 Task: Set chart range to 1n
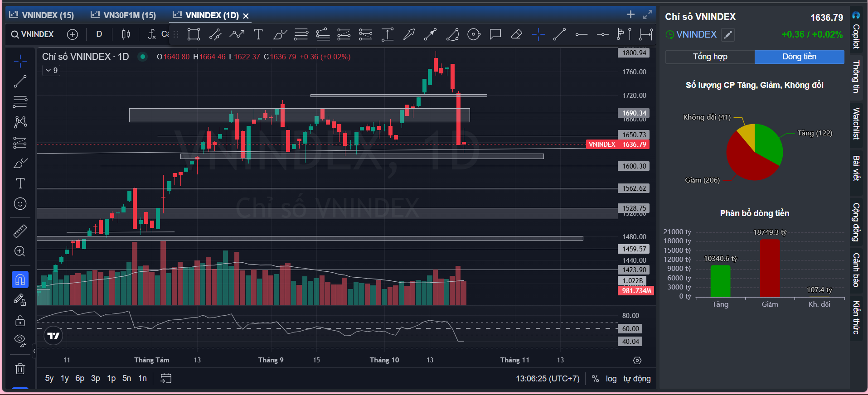point(142,378)
